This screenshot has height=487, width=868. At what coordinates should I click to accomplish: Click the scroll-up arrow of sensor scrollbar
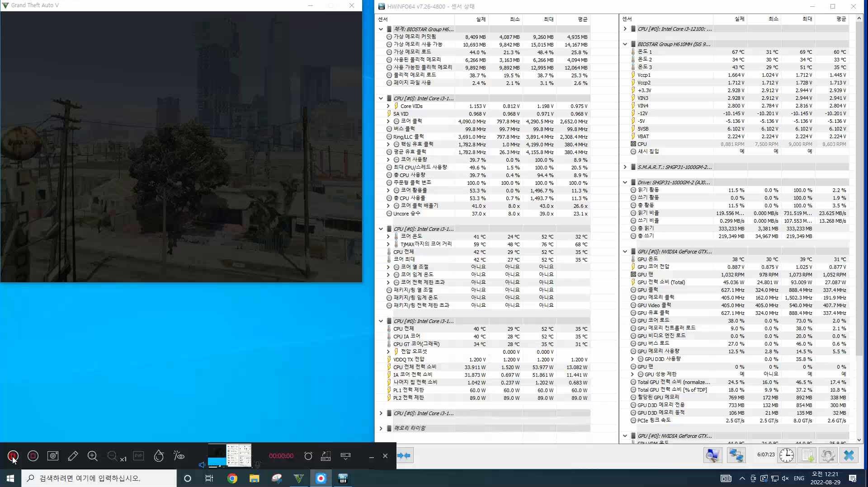pos(859,19)
